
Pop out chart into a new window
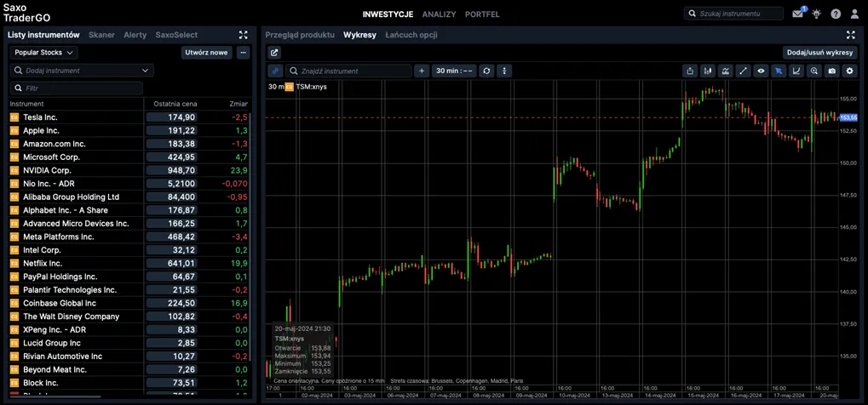tap(274, 53)
